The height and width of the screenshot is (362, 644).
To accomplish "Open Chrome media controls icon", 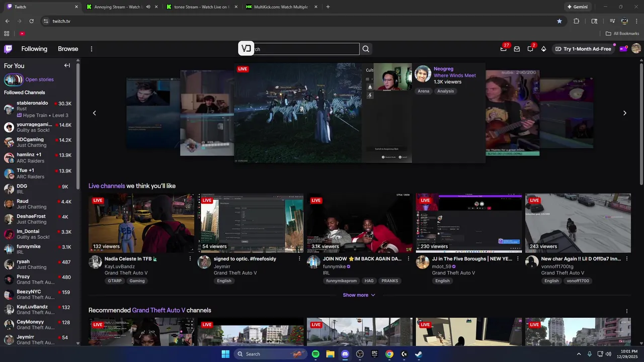I will 612,21.
